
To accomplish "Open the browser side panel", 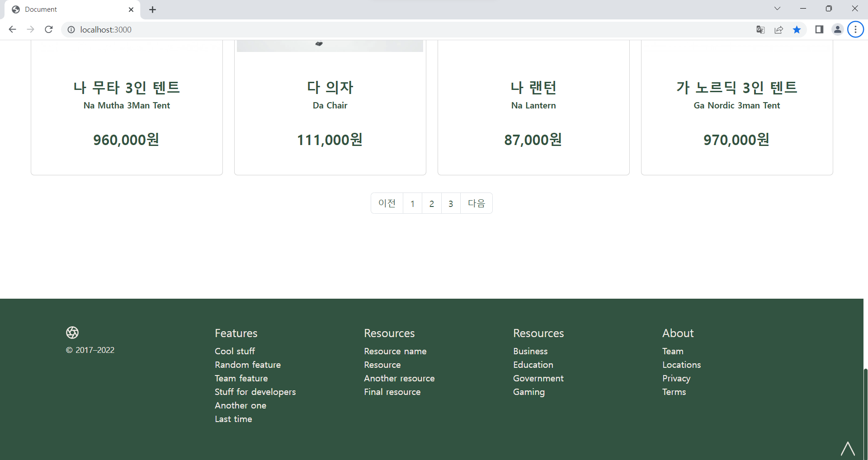I will pos(819,29).
